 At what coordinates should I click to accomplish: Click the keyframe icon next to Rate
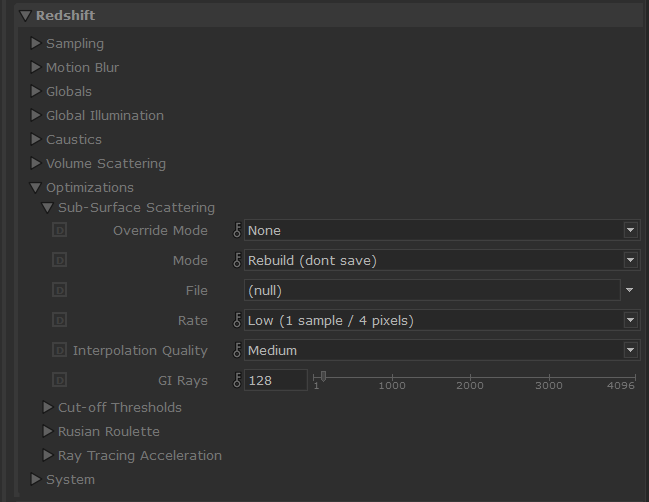(x=237, y=321)
